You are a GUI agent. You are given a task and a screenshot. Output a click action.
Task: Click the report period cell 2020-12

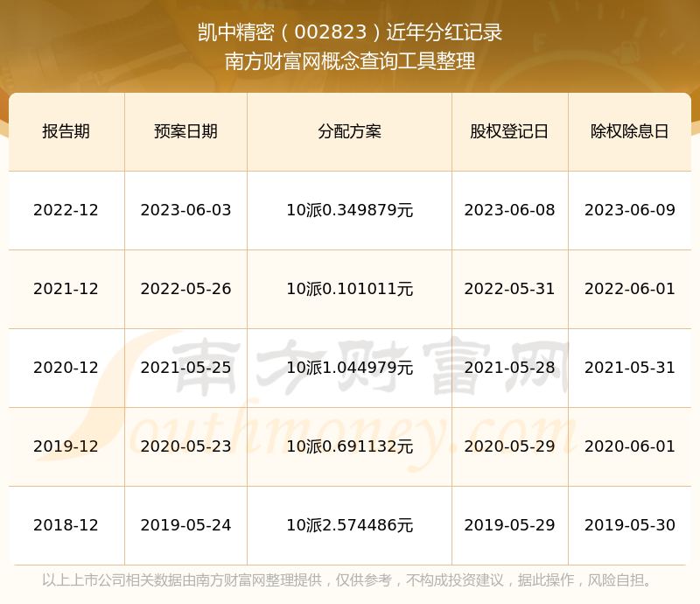[66, 368]
